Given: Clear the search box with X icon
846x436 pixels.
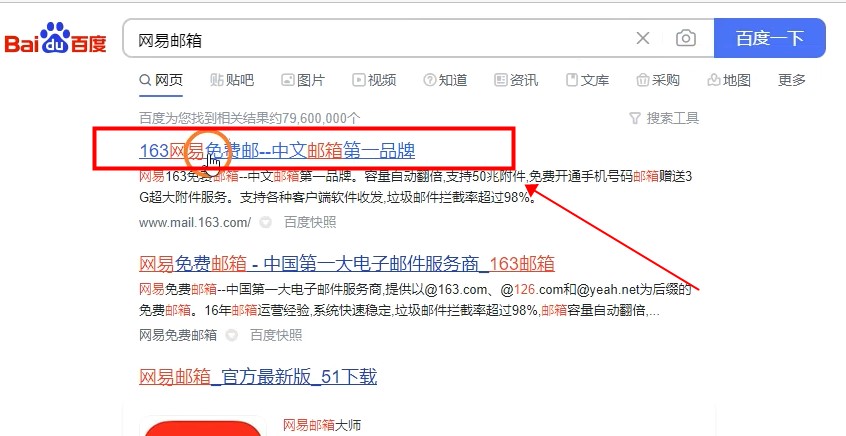Looking at the screenshot, I should pyautogui.click(x=643, y=38).
